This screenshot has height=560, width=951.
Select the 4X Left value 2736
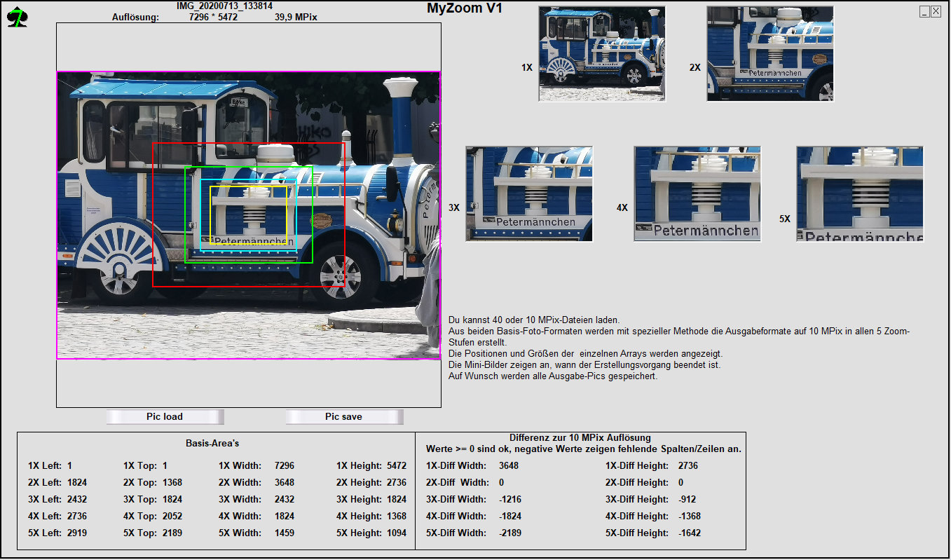[77, 517]
